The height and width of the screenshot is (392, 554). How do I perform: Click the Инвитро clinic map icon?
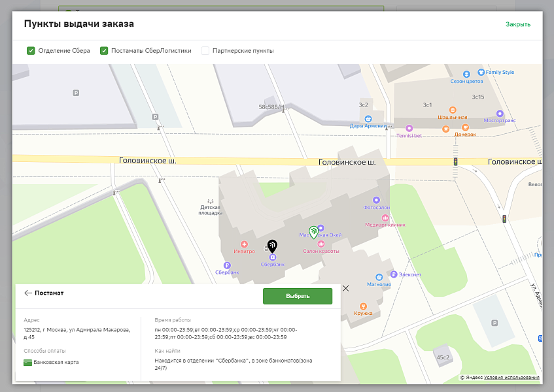click(244, 244)
